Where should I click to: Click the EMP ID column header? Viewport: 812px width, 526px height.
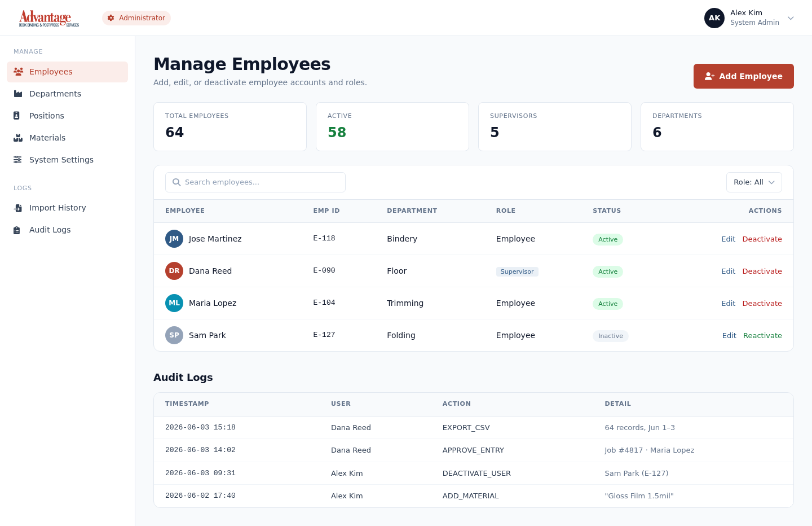(326, 211)
